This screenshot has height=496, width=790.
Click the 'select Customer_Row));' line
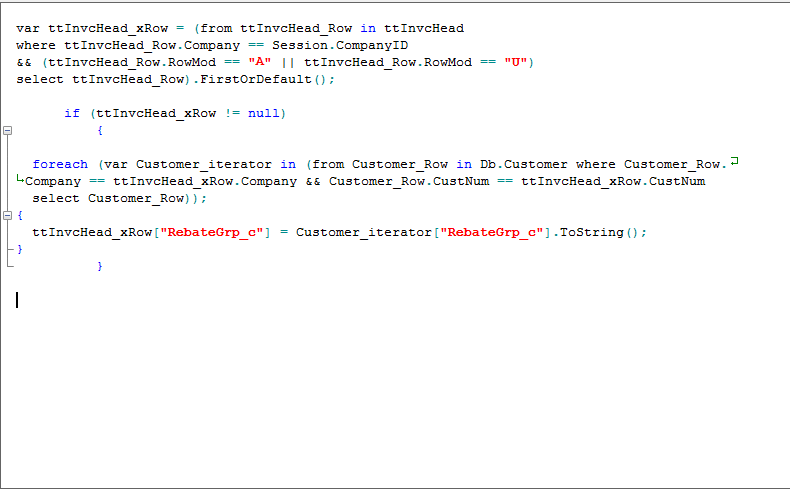(x=119, y=199)
